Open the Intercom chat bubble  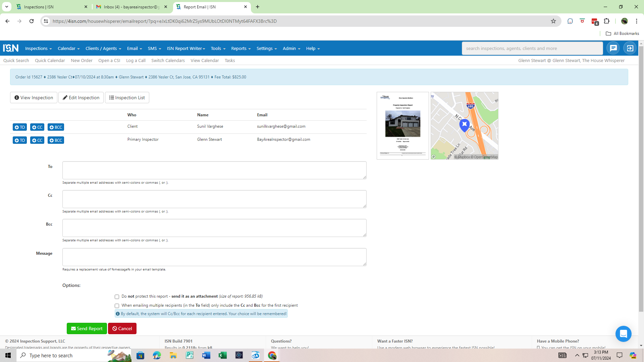point(623,334)
